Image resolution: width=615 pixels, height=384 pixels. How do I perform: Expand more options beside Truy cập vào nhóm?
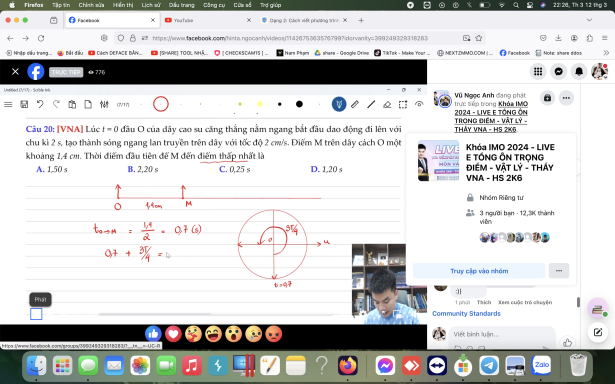(x=559, y=271)
